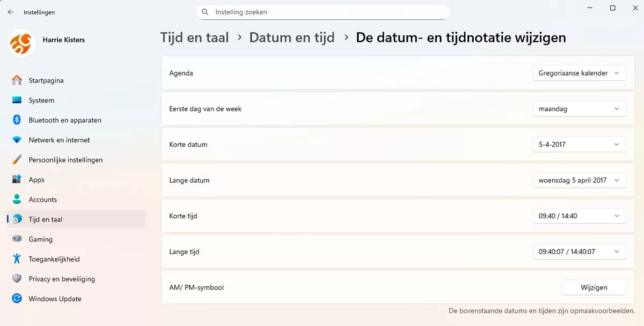This screenshot has height=326, width=644.
Task: Open Windows Update via its icon
Action: point(17,299)
